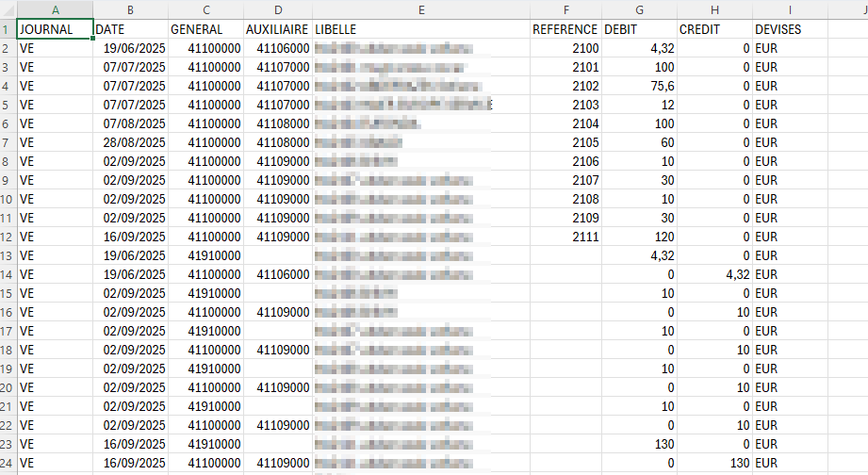Select the row 24 header

(x=8, y=463)
